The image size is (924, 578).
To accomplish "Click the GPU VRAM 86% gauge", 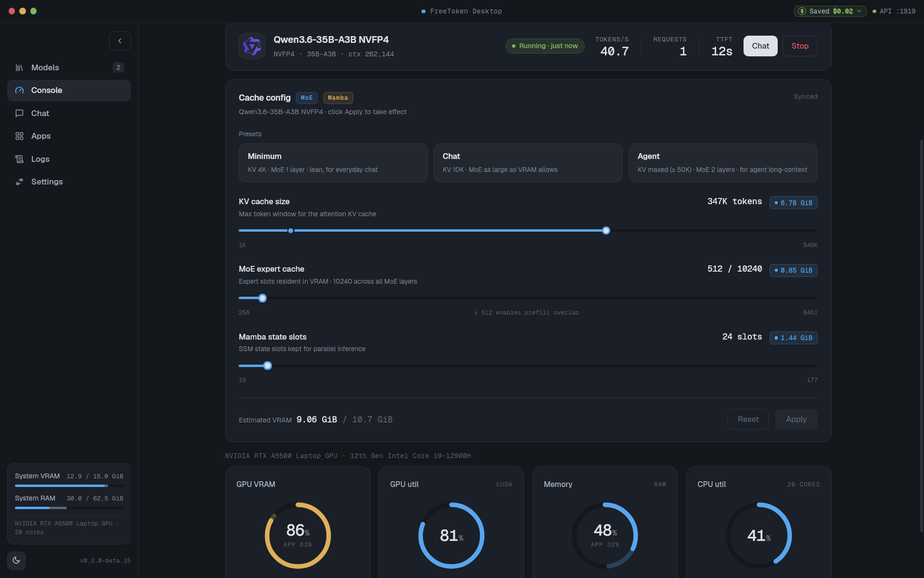I will 298,536.
